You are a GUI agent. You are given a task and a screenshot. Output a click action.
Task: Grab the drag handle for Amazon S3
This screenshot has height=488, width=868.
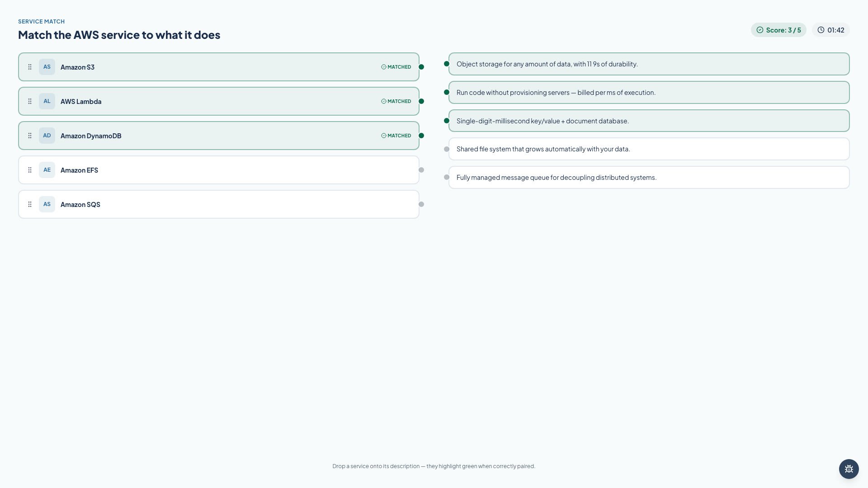[x=30, y=67]
